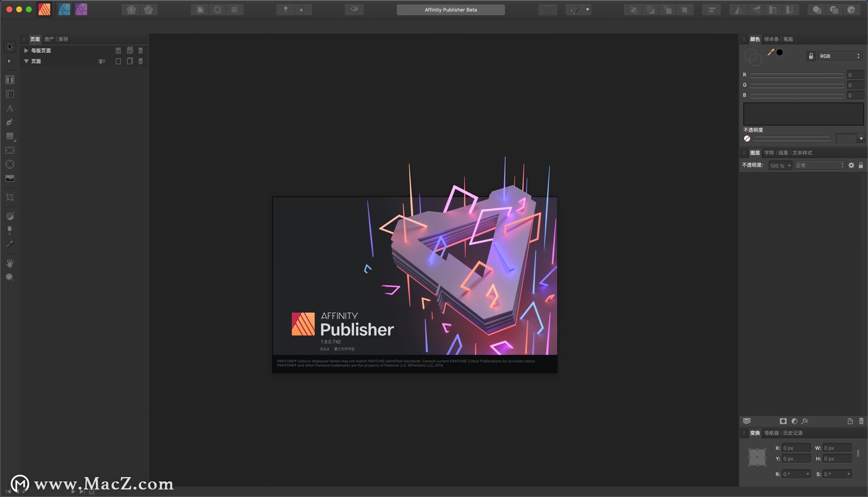Toggle the colour panel lock
The width and height of the screenshot is (868, 497).
(x=811, y=56)
